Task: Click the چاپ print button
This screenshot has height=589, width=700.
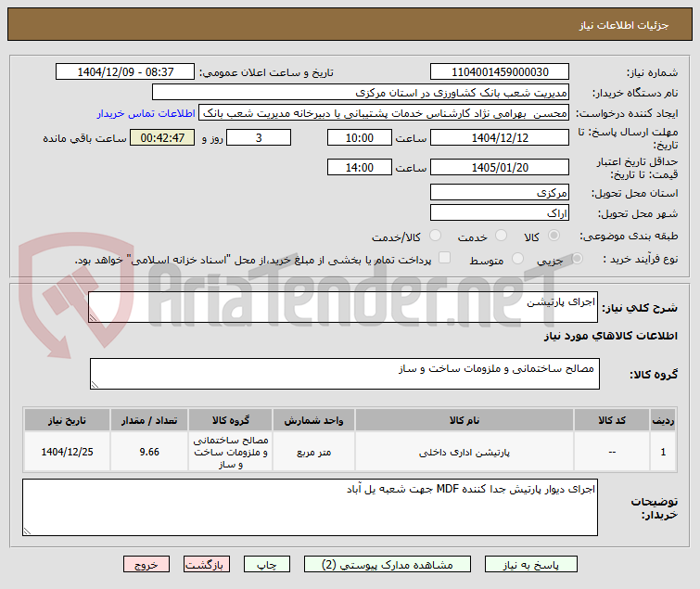Action: pyautogui.click(x=267, y=564)
